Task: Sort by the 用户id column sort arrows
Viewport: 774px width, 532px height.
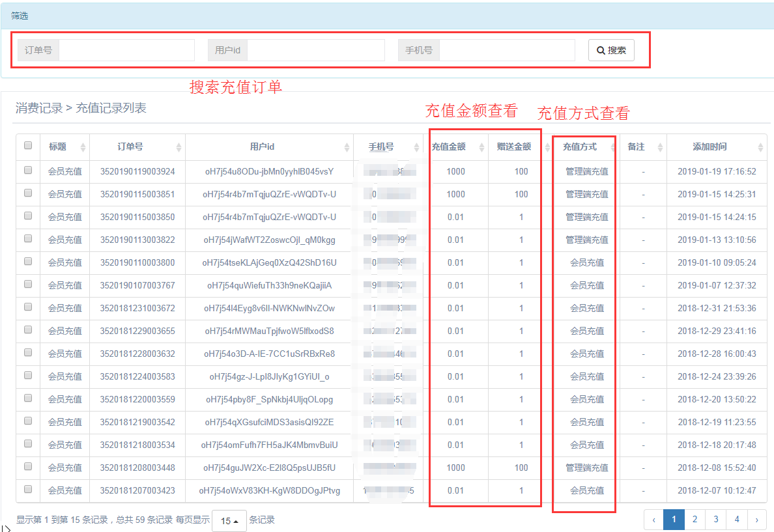Action: pyautogui.click(x=346, y=147)
